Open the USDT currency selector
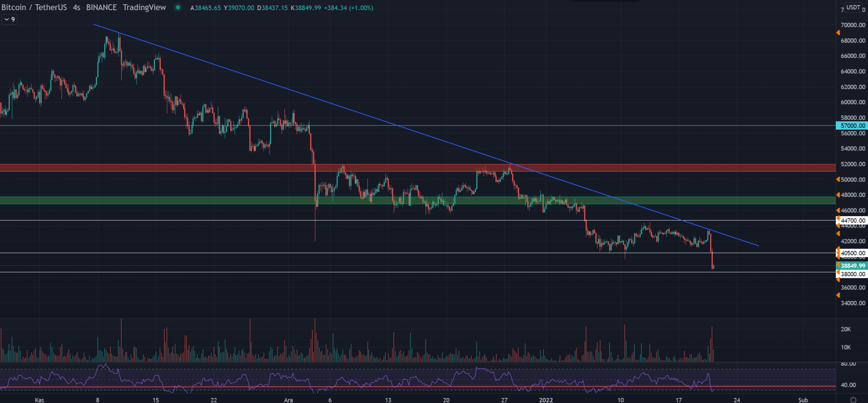 tap(853, 7)
